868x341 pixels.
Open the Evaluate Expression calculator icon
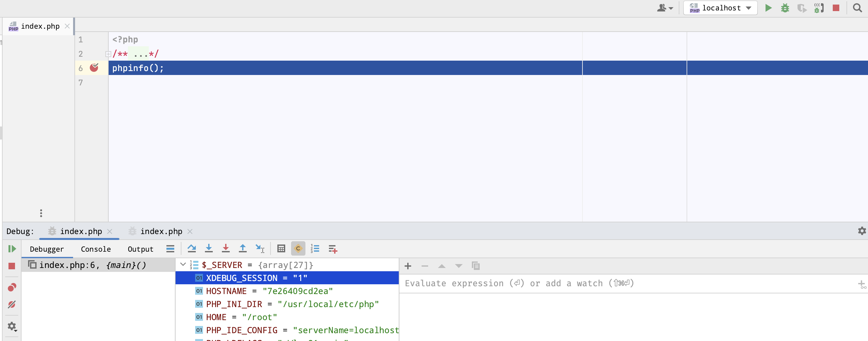pyautogui.click(x=281, y=249)
